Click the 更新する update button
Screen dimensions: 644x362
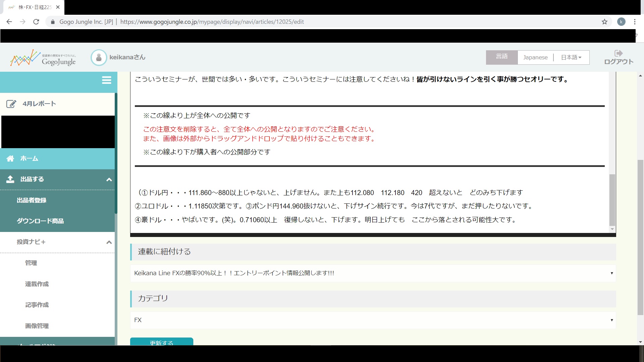pos(161,342)
